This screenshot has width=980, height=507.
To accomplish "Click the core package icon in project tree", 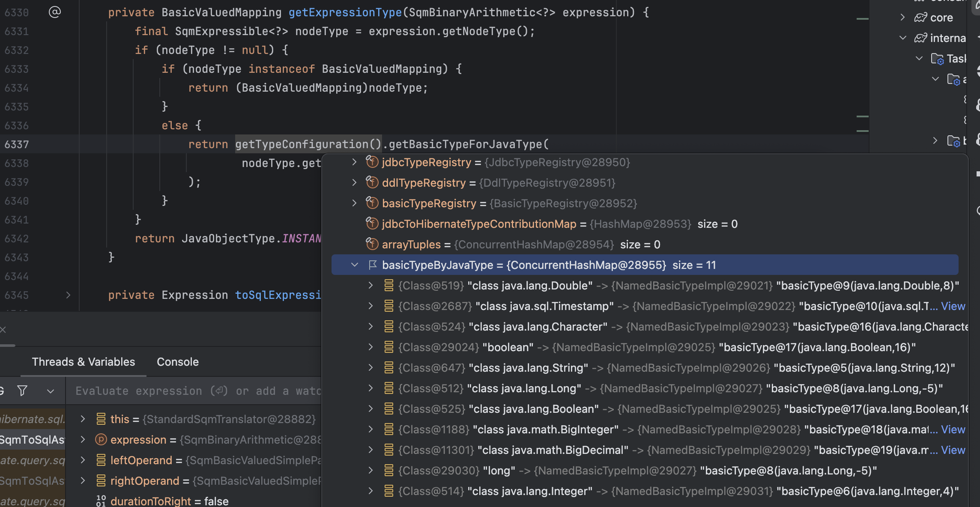I will click(920, 18).
